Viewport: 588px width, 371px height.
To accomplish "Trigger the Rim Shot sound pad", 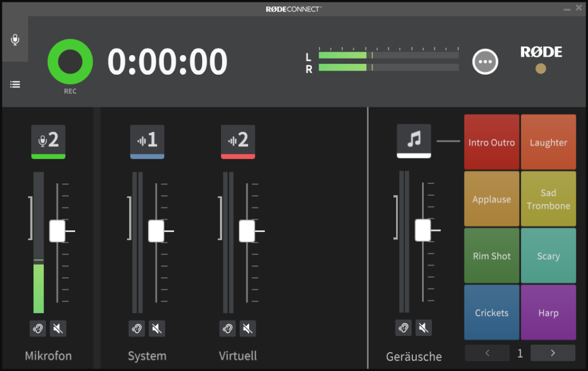I will click(x=492, y=256).
